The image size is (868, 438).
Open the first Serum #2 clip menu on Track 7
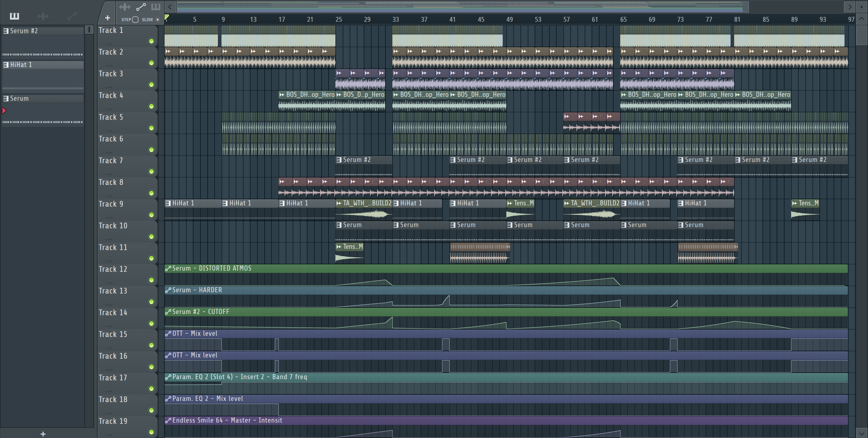click(339, 160)
